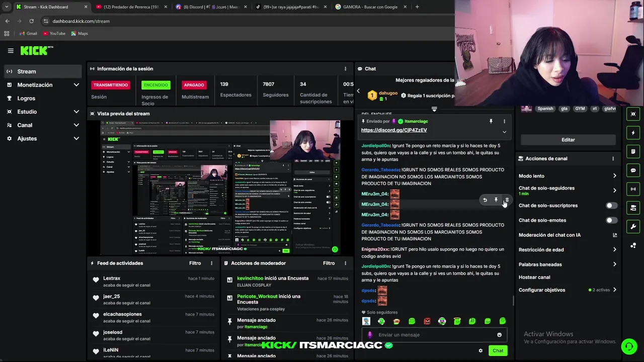Open the Kick hamburger sidebar menu
Viewport: 644px width, 362px height.
(x=11, y=51)
